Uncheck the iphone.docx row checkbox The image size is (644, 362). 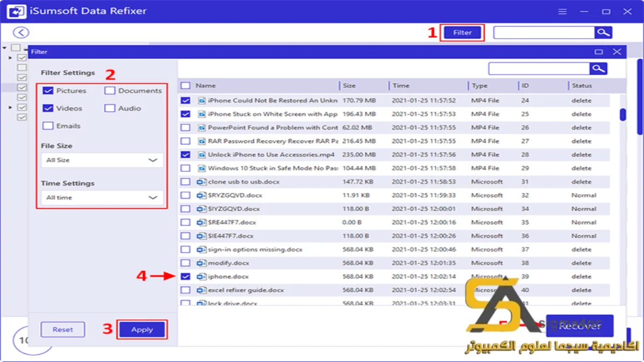185,277
